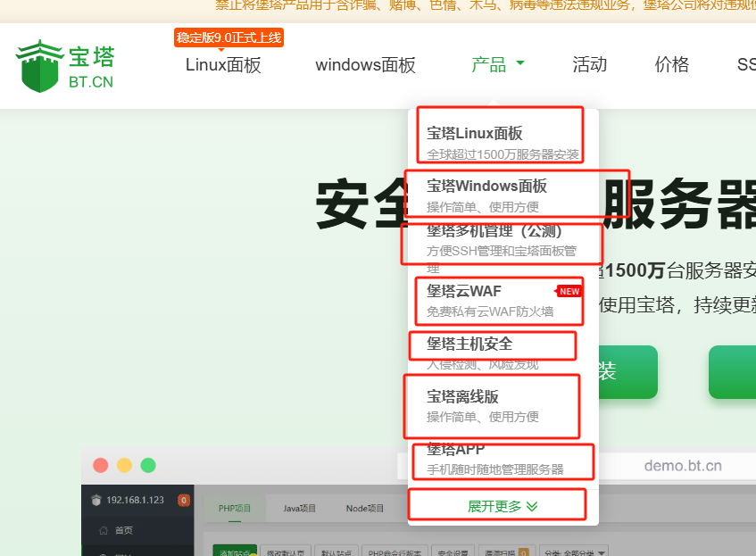This screenshot has width=756, height=556.
Task: Click the green install button ending in 装
Action: tap(628, 372)
